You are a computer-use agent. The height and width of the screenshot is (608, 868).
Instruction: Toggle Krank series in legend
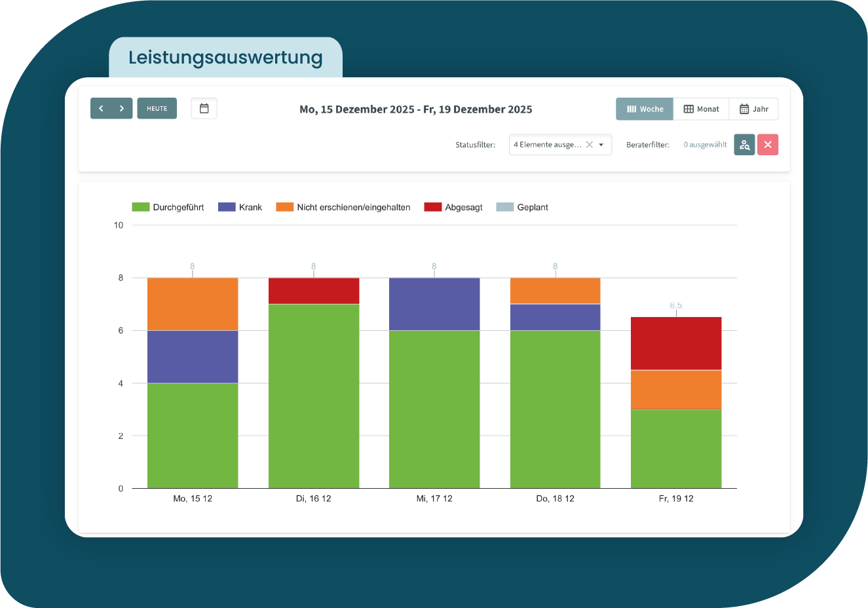tap(240, 207)
